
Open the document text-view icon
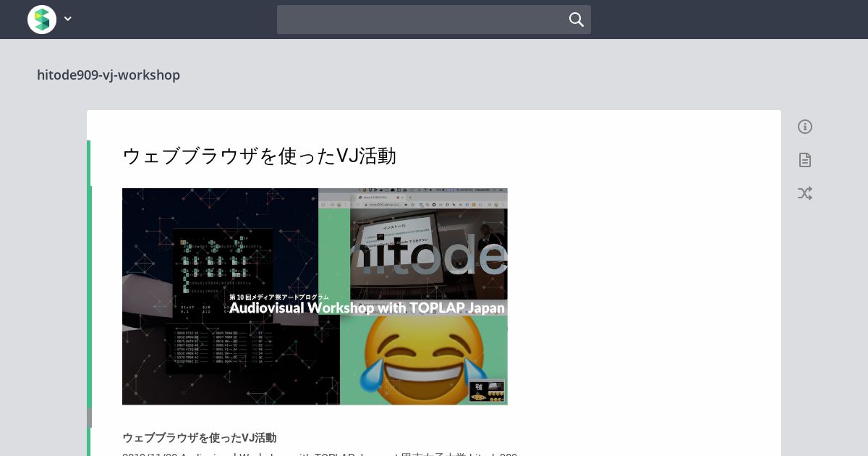click(805, 160)
